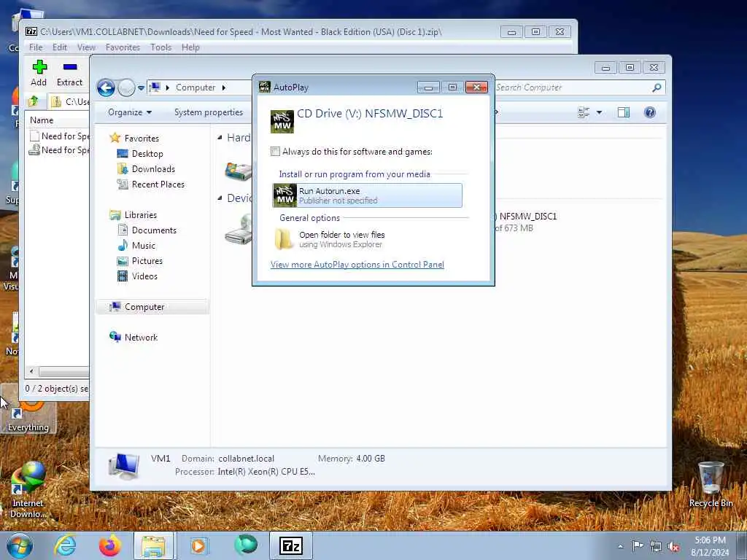Open the Organize dropdown menu

pos(130,112)
